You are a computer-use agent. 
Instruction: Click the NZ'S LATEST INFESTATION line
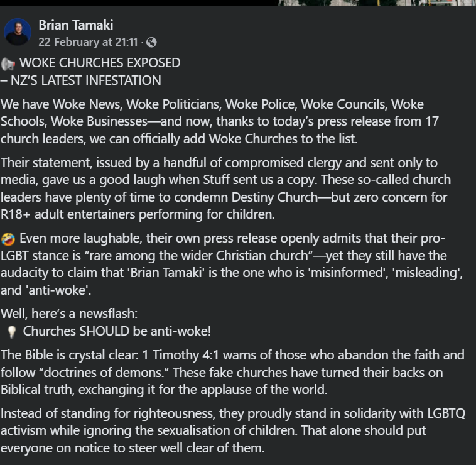[81, 80]
